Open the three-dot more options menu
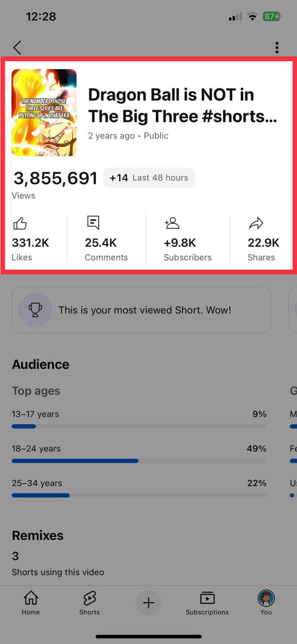Screen dimensions: 297x644 click(x=277, y=47)
